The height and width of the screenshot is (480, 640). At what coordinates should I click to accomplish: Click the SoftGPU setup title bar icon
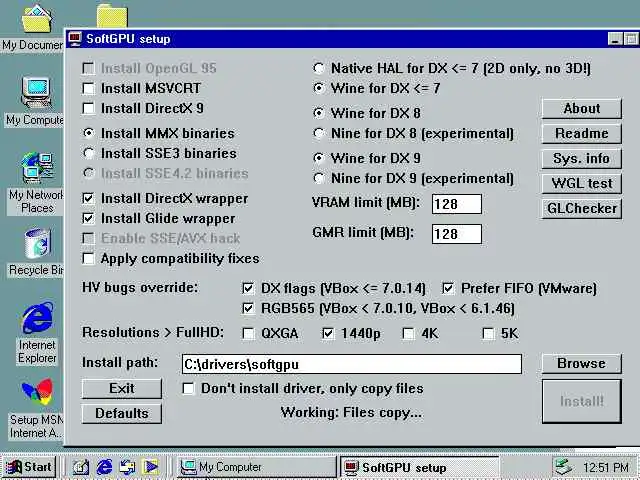(x=75, y=39)
